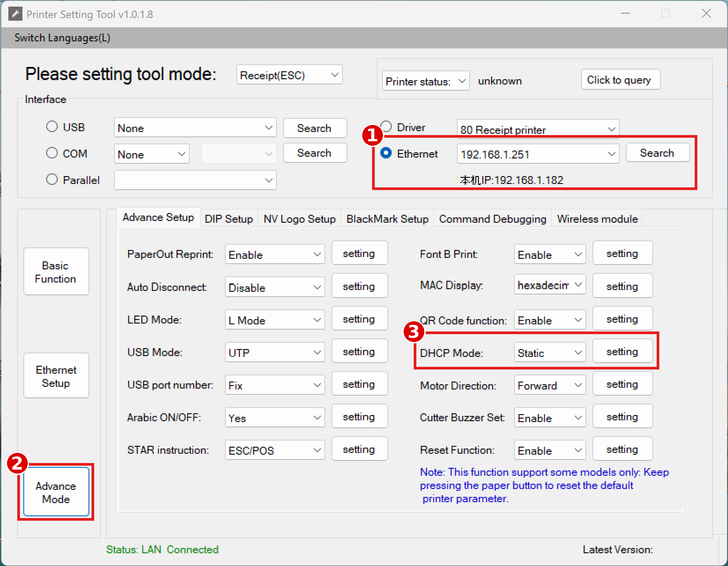Viewport: 728px width, 566px height.
Task: Click the USB Search button
Action: coord(315,128)
